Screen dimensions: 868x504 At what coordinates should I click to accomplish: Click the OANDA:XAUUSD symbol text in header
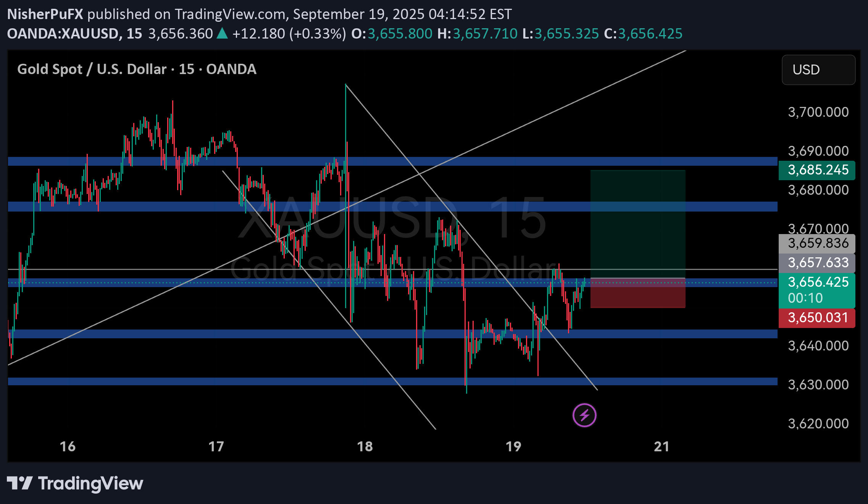(x=63, y=34)
